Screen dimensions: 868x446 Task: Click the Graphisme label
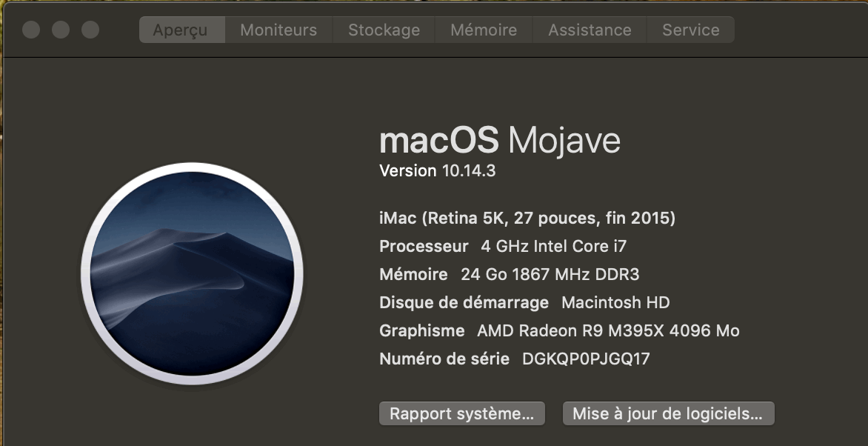click(x=422, y=330)
